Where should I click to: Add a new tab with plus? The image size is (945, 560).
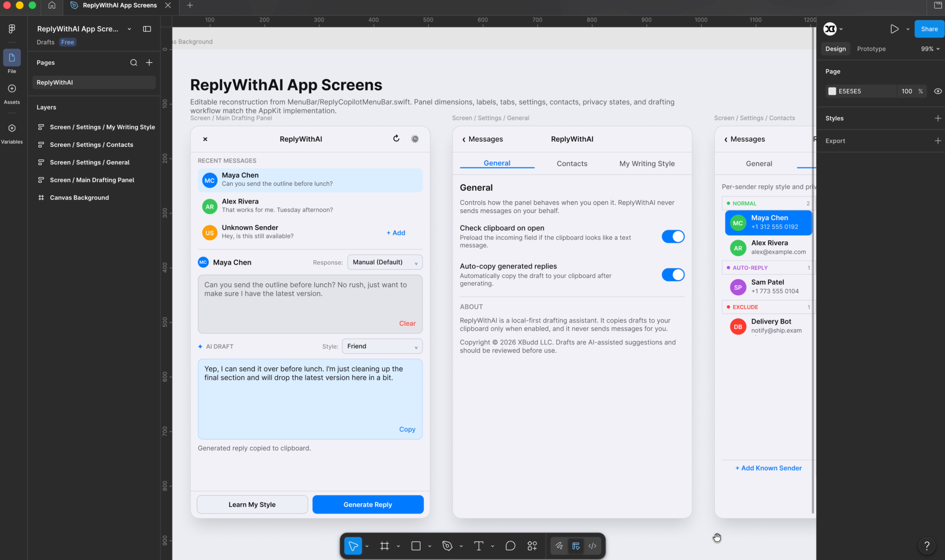click(190, 5)
